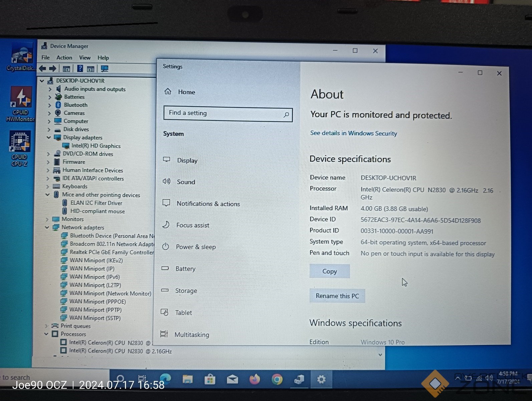Open Multitasking settings page
The height and width of the screenshot is (401, 532).
pos(185,335)
